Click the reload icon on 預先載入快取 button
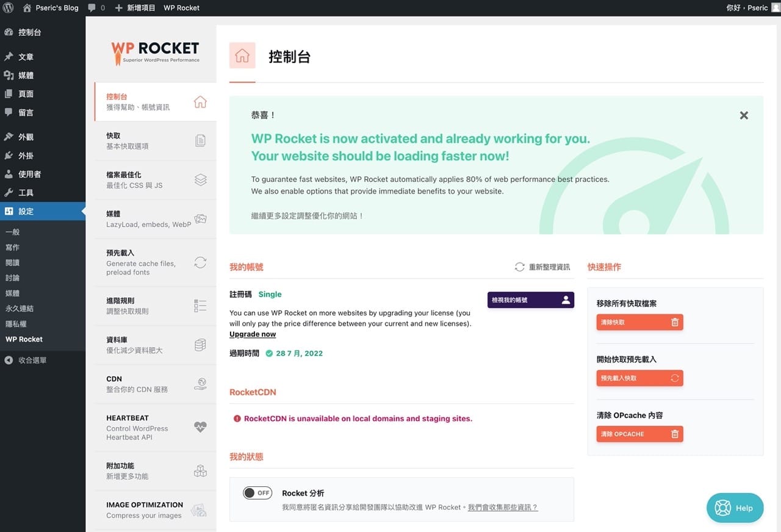Screen dimensions: 781x532 675,378
